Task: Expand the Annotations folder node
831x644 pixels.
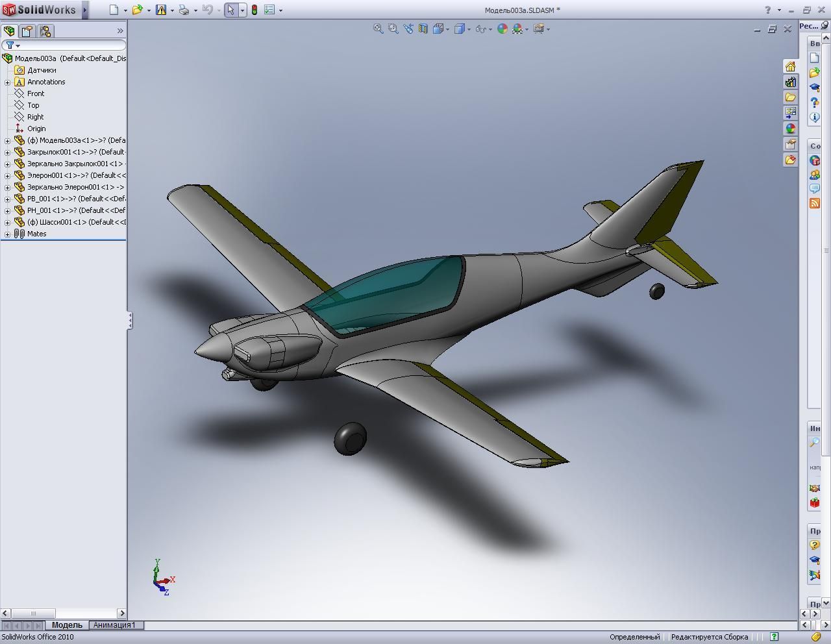Action: [7, 82]
